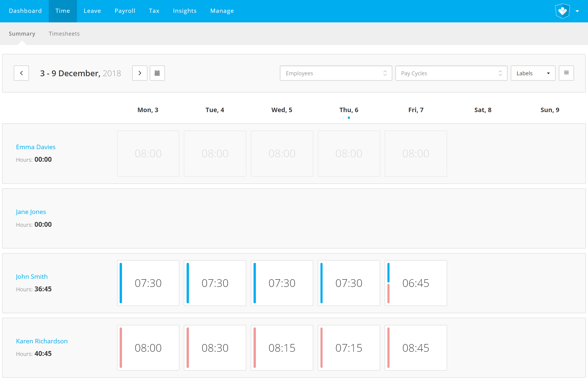Open John Smith Friday 06:45 entry
Image resolution: width=588 pixels, height=379 pixels.
pos(416,283)
